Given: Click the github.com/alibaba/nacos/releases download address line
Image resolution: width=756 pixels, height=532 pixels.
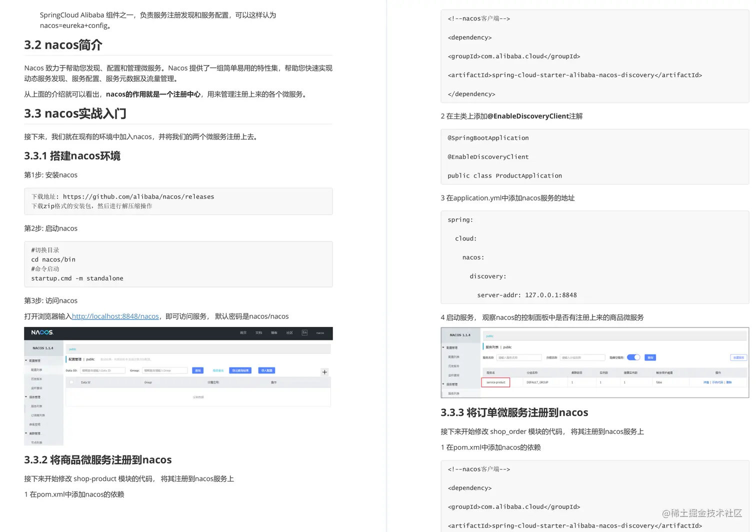Looking at the screenshot, I should 123,196.
